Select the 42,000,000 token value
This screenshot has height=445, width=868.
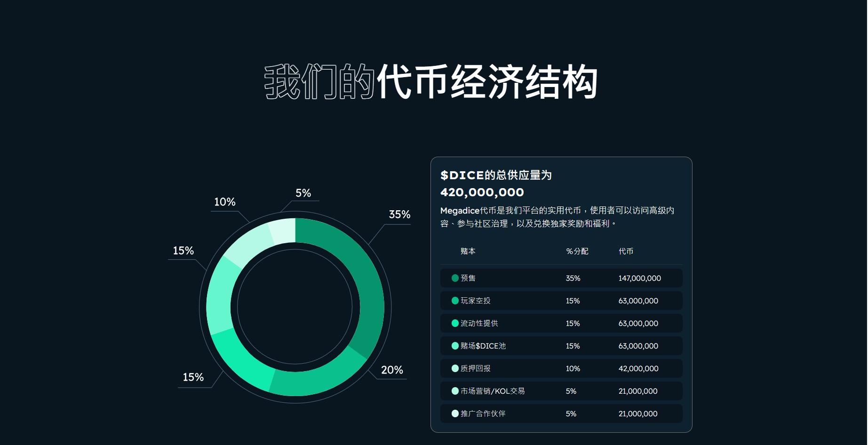click(638, 368)
